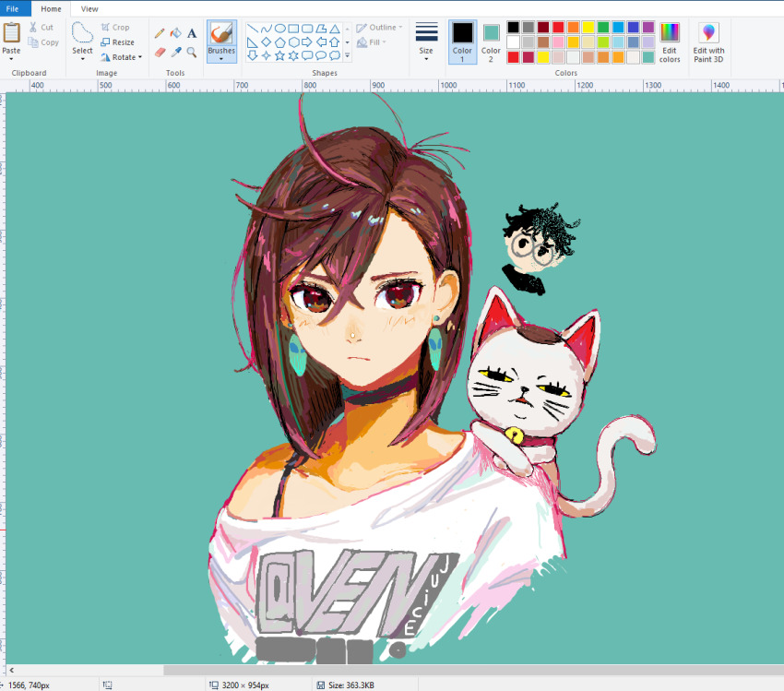Screen dimensions: 784x691
Task: Select the Pencil tool
Action: point(159,33)
